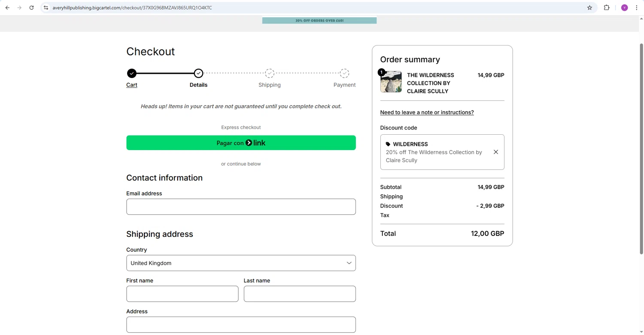Open the Chrome profile avatar
The height and width of the screenshot is (335, 644).
(x=624, y=8)
